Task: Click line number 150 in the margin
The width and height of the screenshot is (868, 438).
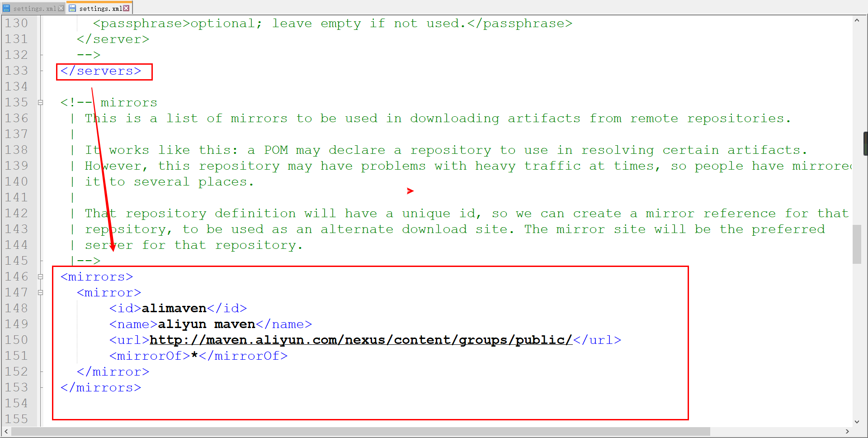Action: (16, 340)
